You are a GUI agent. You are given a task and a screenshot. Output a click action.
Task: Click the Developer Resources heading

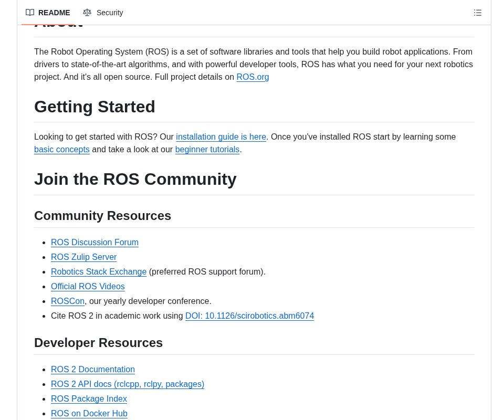pyautogui.click(x=98, y=343)
